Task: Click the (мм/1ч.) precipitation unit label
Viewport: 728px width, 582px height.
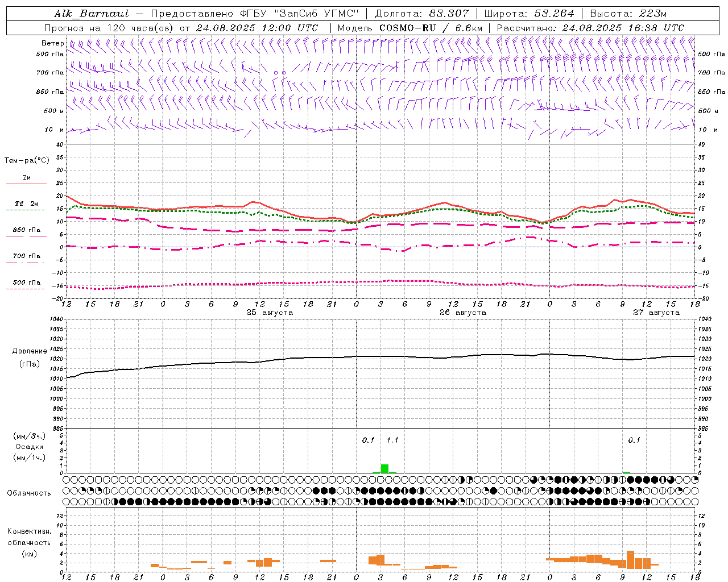Action: coord(29,458)
